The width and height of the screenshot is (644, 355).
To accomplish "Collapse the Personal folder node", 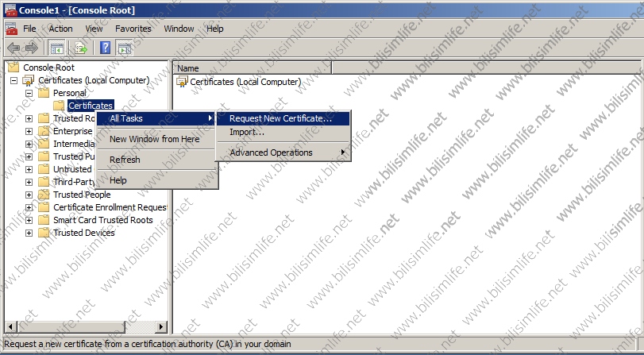I will (29, 93).
